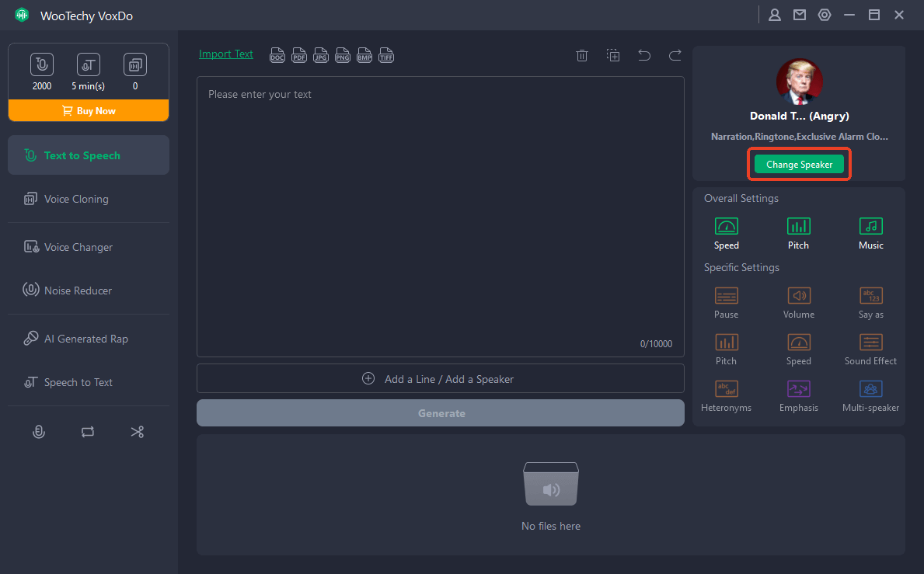Insert a Pause in the text

726,296
